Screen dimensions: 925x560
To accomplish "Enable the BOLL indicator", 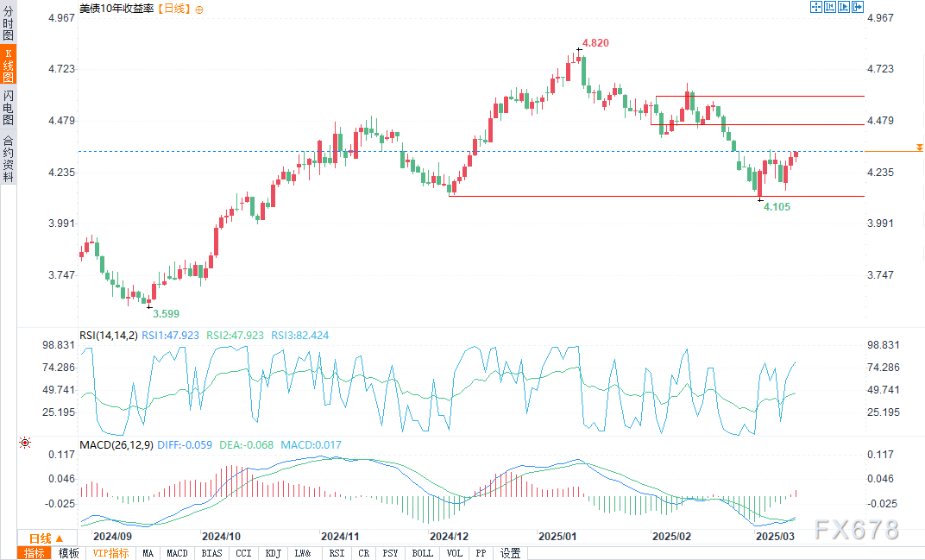I will (x=422, y=553).
